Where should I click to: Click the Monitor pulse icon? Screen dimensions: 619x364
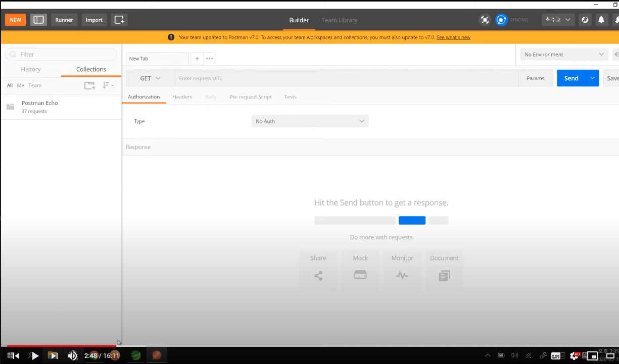tap(402, 275)
